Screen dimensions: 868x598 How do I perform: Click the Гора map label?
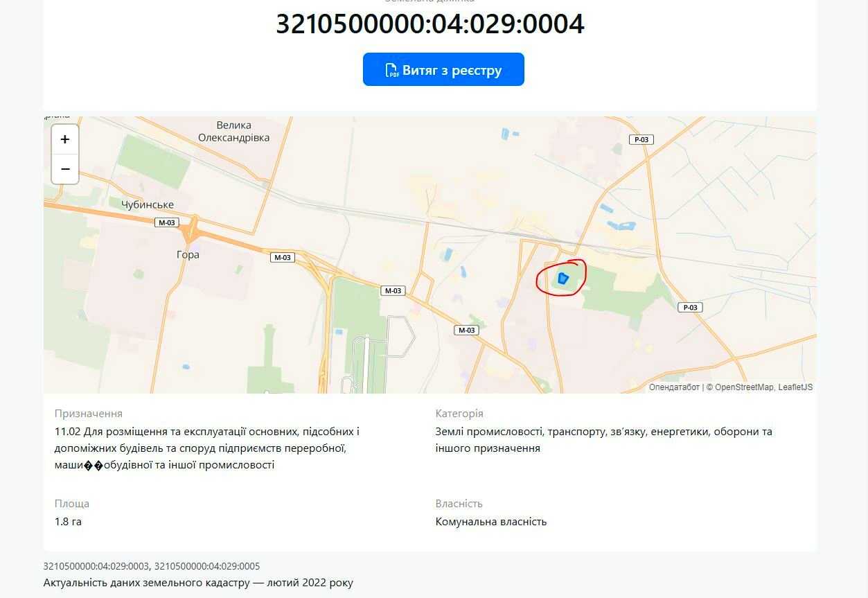188,254
